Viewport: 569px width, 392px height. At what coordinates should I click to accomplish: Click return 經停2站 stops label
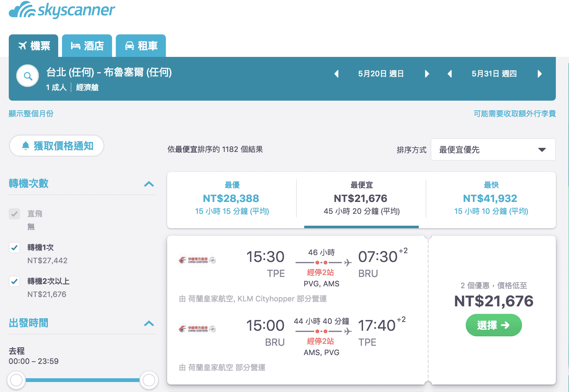pyautogui.click(x=320, y=341)
